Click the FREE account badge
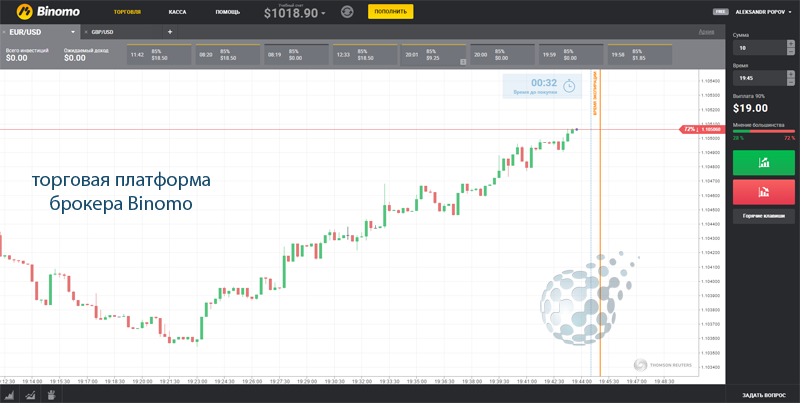 pyautogui.click(x=720, y=11)
